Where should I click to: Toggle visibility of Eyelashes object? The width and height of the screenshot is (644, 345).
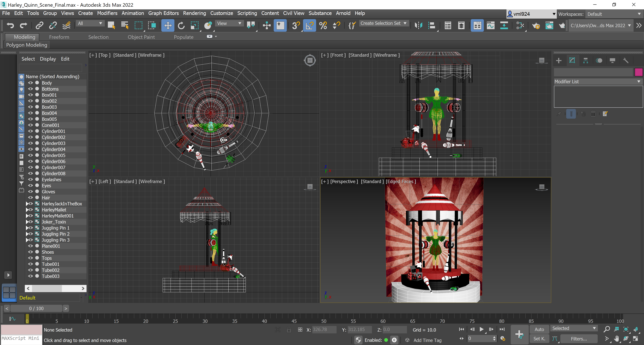pos(31,179)
